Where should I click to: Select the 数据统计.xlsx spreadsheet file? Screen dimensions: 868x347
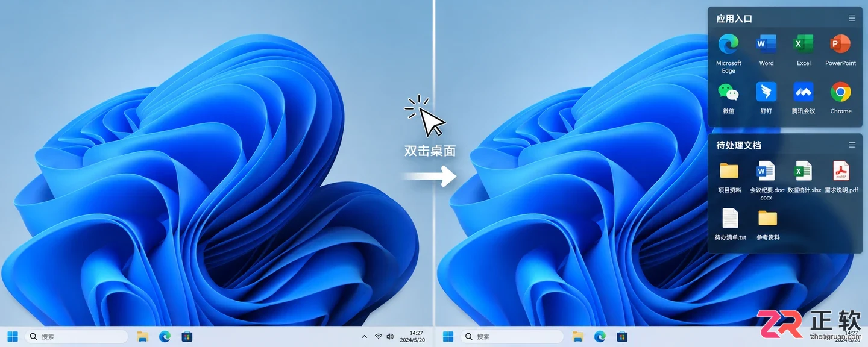[x=804, y=171]
